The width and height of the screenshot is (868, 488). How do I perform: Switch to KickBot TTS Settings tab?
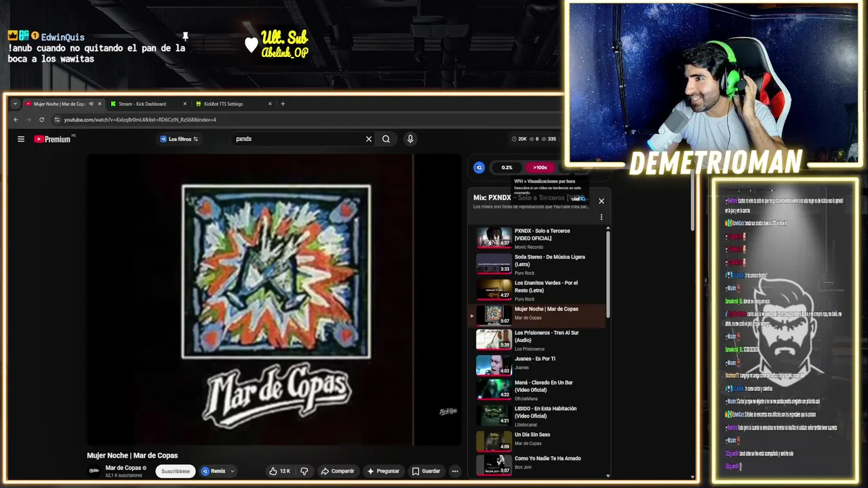coord(224,104)
